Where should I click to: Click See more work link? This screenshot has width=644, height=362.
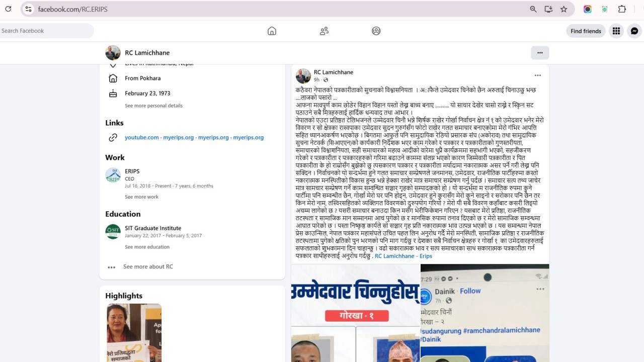[141, 197]
